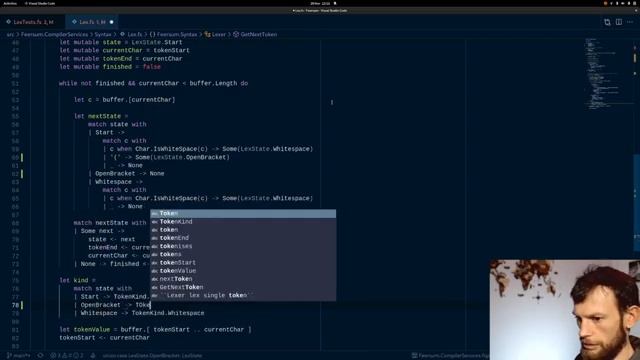Choose the 'nextToken' suggestion
The height and width of the screenshot is (360, 640).
[243, 279]
